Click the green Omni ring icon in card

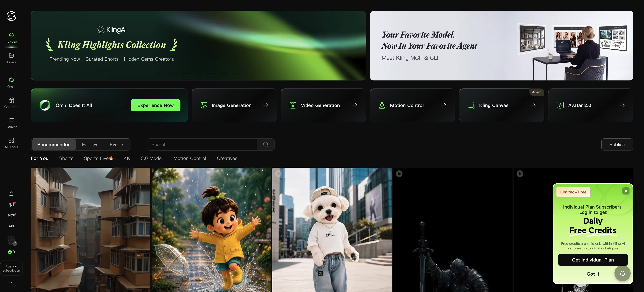tap(45, 105)
